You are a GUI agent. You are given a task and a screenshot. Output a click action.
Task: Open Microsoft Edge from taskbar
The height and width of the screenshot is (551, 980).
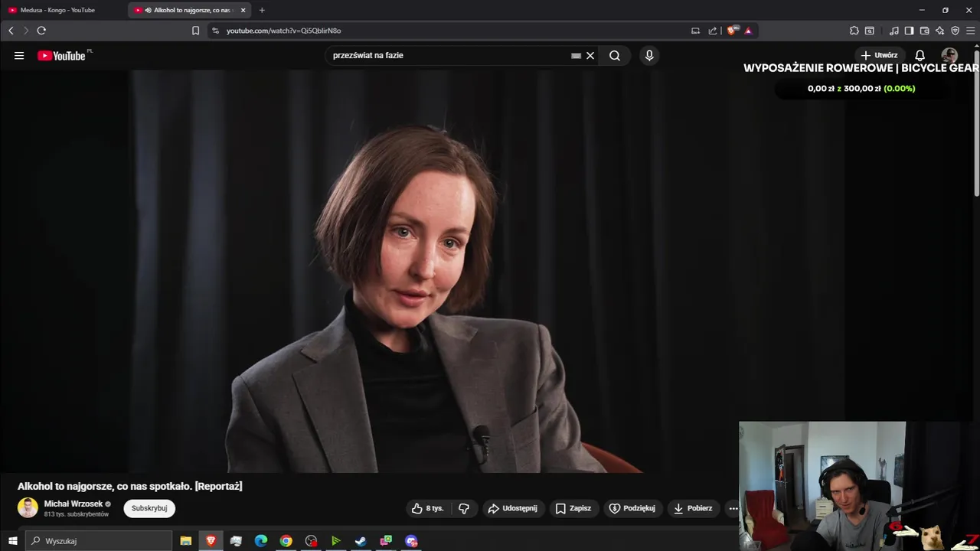260,541
